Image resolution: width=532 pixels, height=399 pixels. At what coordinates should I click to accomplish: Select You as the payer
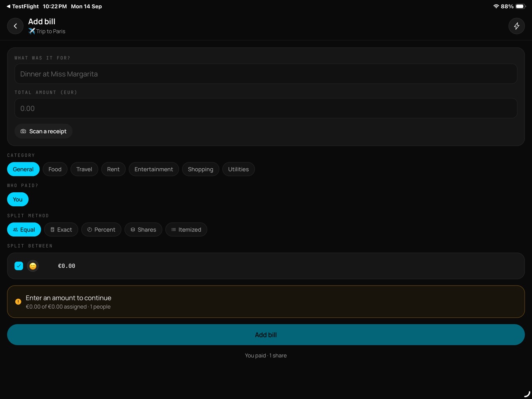click(x=18, y=199)
